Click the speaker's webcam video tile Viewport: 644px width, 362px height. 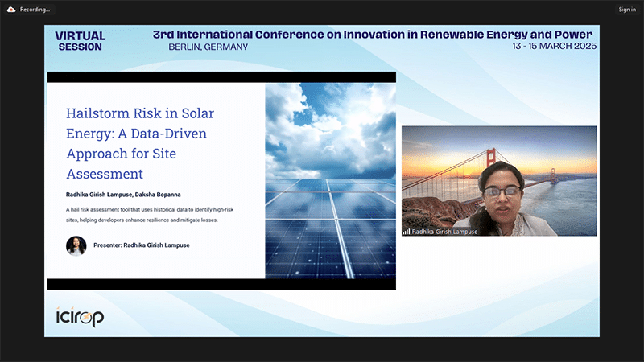499,181
